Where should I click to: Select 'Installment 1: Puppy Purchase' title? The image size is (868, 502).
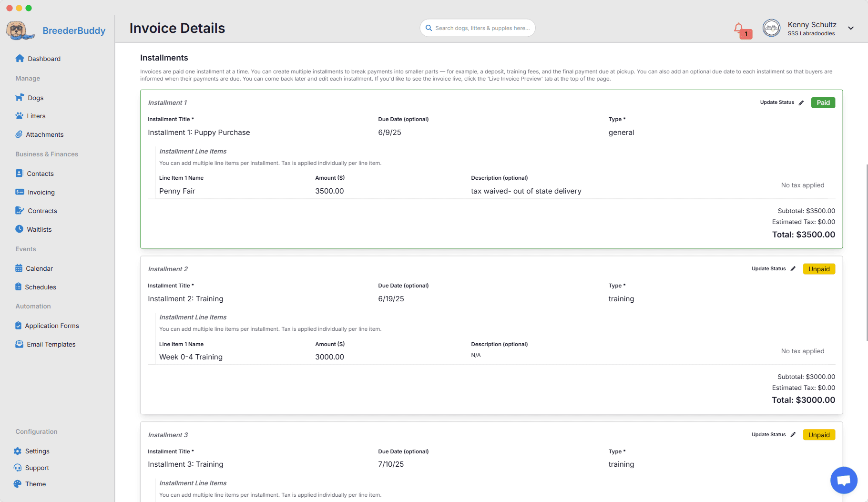point(199,133)
